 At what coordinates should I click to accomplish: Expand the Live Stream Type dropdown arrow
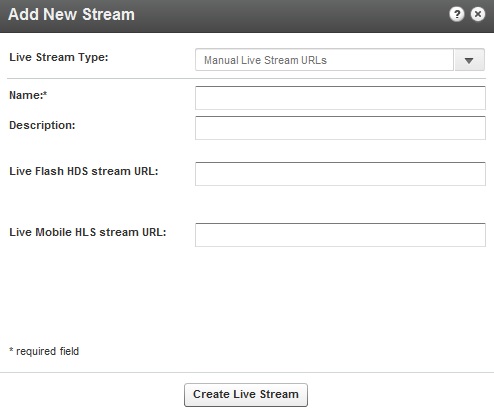pyautogui.click(x=469, y=60)
